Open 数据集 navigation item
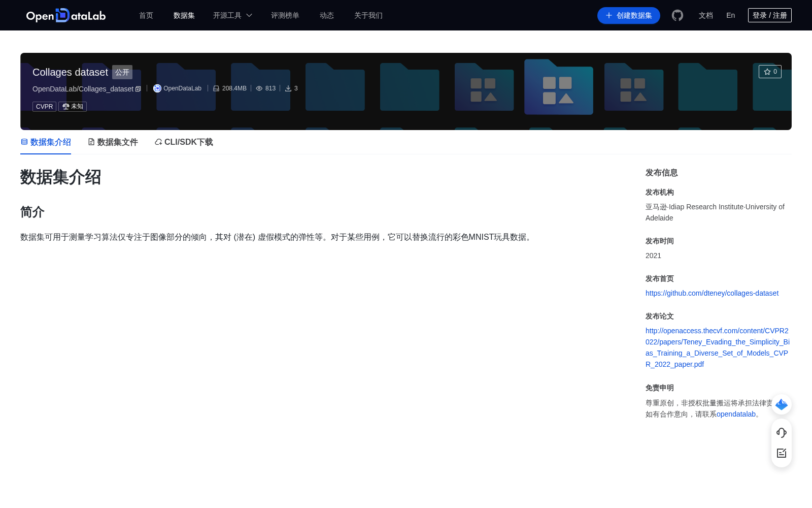The width and height of the screenshot is (812, 508). click(184, 15)
